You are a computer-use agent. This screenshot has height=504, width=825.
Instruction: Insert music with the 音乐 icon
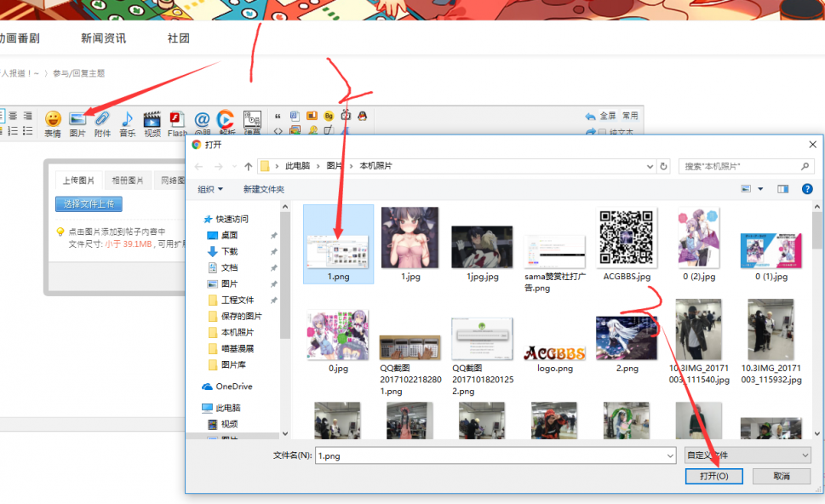coord(127,119)
